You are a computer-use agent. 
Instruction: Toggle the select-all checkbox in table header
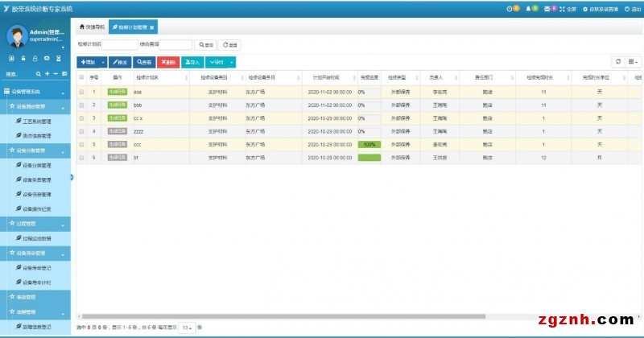[81, 77]
